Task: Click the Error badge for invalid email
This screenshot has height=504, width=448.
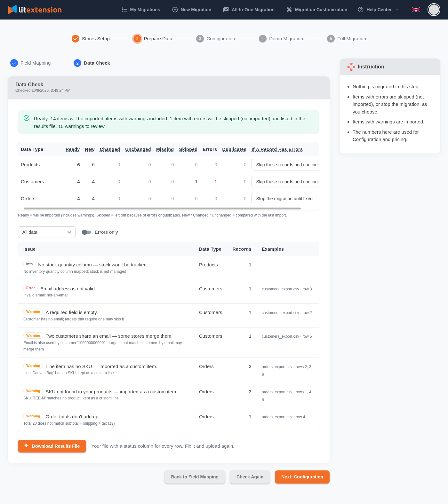Action: pyautogui.click(x=30, y=288)
